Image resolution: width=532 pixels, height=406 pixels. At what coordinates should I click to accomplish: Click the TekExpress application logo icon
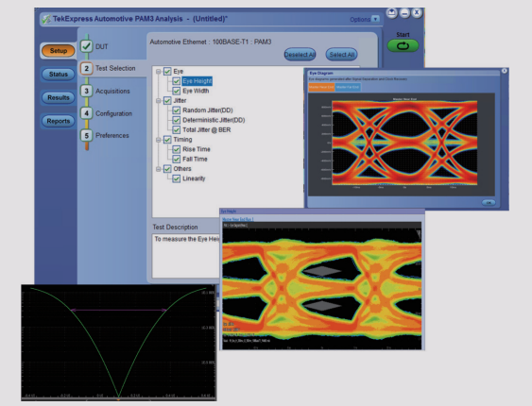[x=45, y=19]
